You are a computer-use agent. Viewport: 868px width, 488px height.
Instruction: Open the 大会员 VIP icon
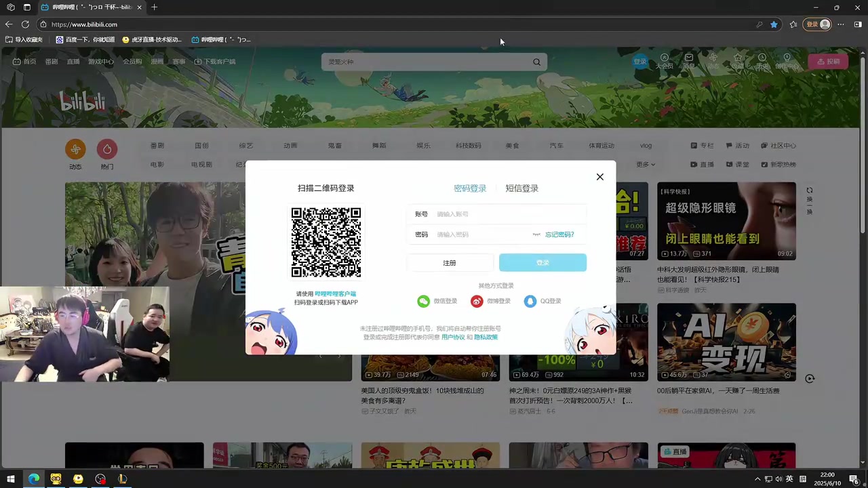coord(665,60)
